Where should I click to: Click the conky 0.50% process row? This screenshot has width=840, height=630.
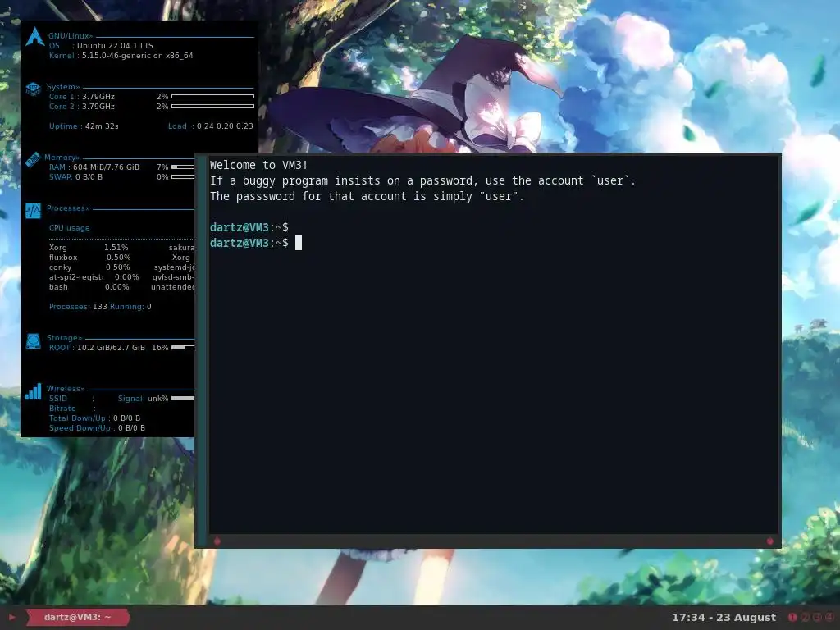tap(89, 267)
